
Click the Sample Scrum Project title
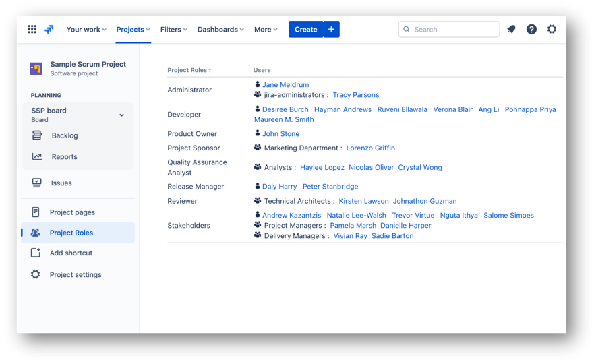pos(88,64)
